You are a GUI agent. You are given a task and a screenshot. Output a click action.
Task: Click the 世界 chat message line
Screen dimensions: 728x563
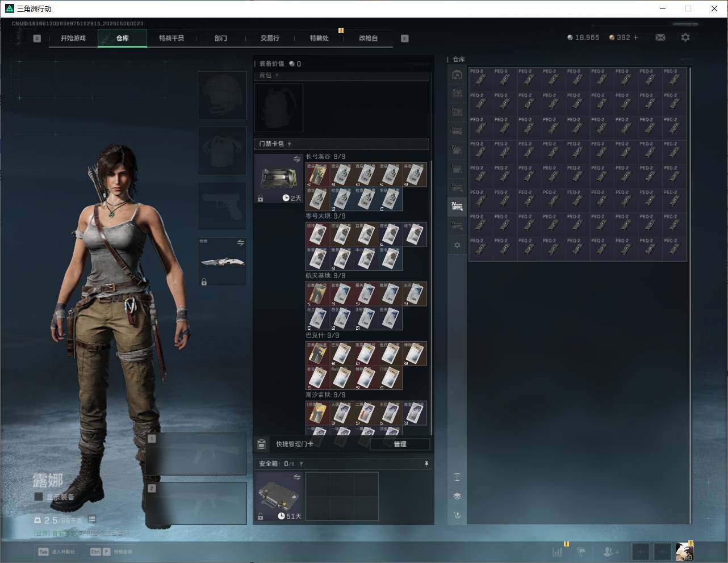pos(82,533)
